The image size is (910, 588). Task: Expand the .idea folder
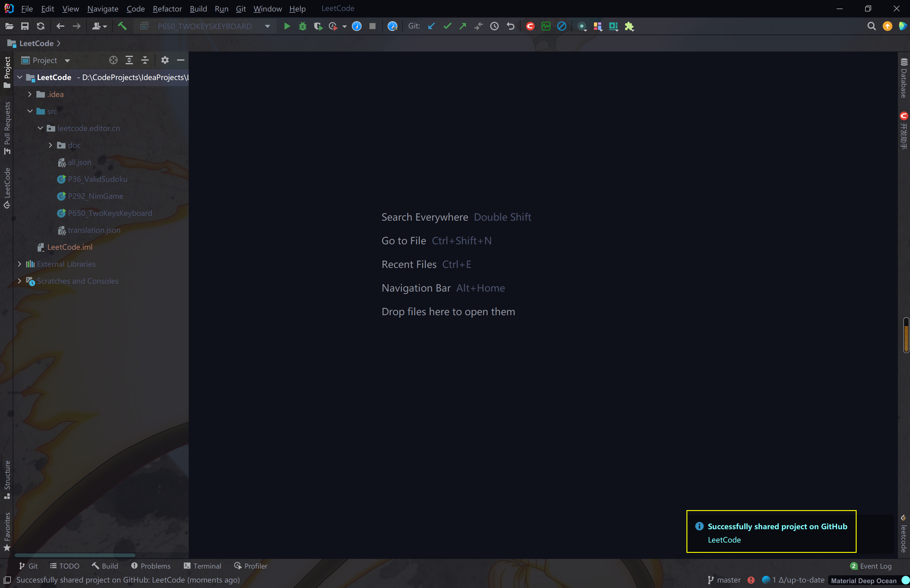(x=30, y=94)
